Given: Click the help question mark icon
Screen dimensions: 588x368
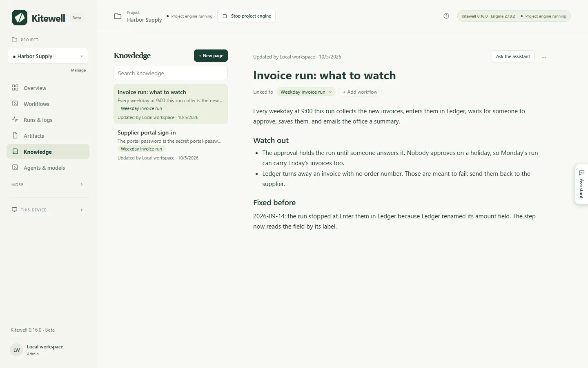Looking at the screenshot, I should coord(446,16).
